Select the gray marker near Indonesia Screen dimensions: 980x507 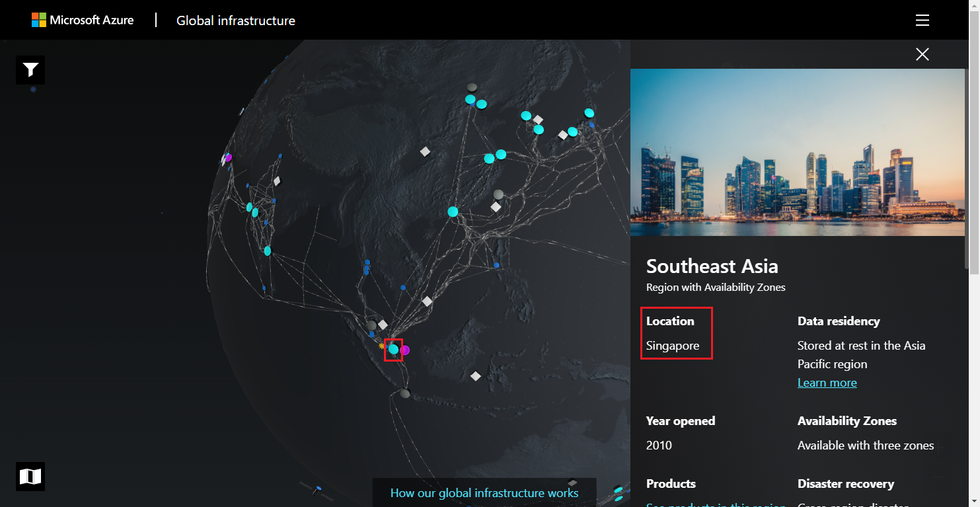pos(404,392)
